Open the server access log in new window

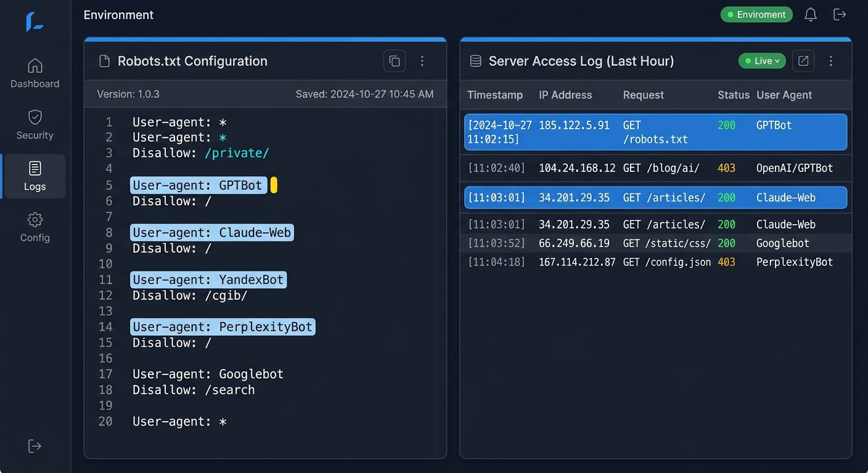(803, 61)
